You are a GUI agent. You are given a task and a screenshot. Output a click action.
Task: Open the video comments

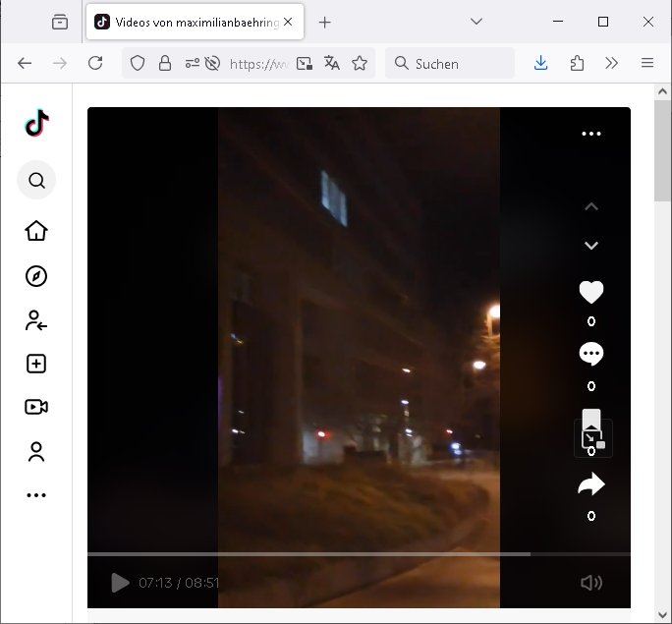point(590,354)
